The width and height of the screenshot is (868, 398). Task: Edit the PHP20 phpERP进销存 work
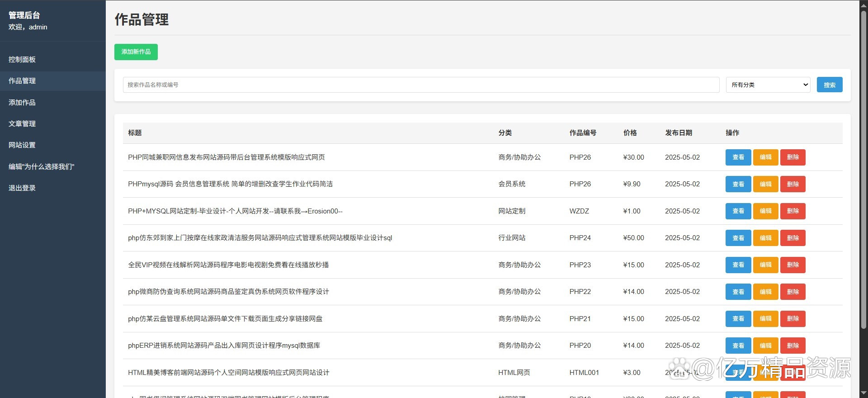tap(765, 346)
